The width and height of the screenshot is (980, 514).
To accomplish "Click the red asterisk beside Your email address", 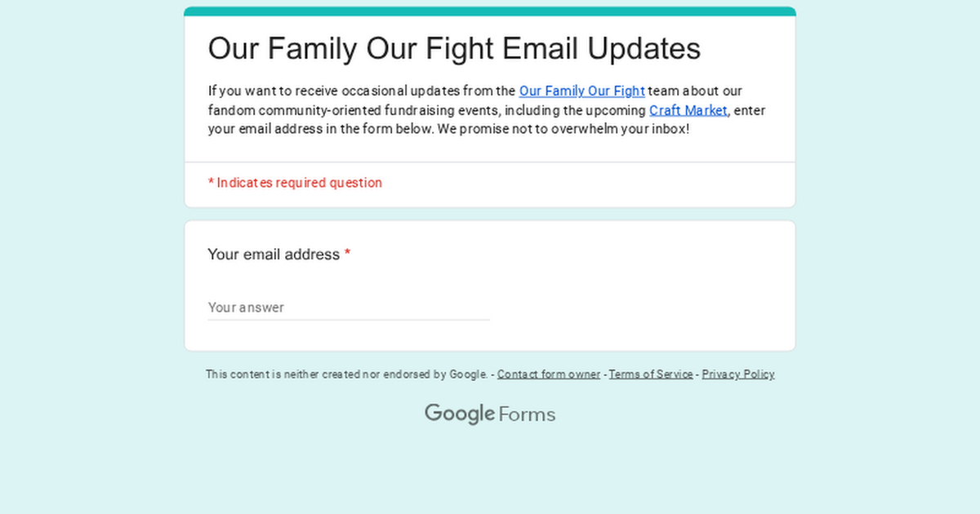I will (x=347, y=255).
